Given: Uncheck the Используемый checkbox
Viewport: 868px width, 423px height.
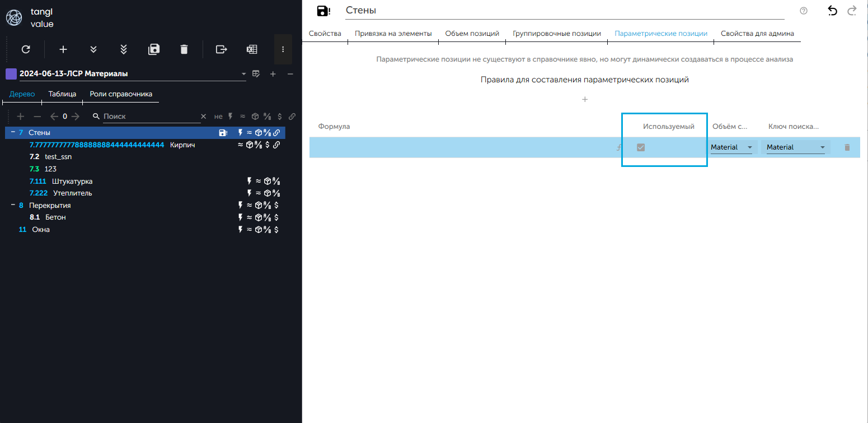Looking at the screenshot, I should click(x=641, y=147).
